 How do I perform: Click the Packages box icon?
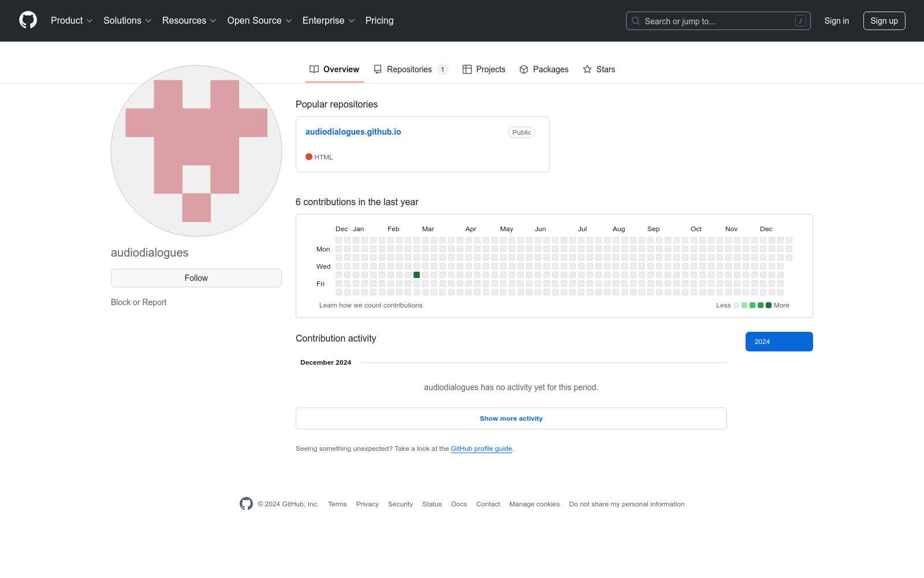tap(524, 69)
